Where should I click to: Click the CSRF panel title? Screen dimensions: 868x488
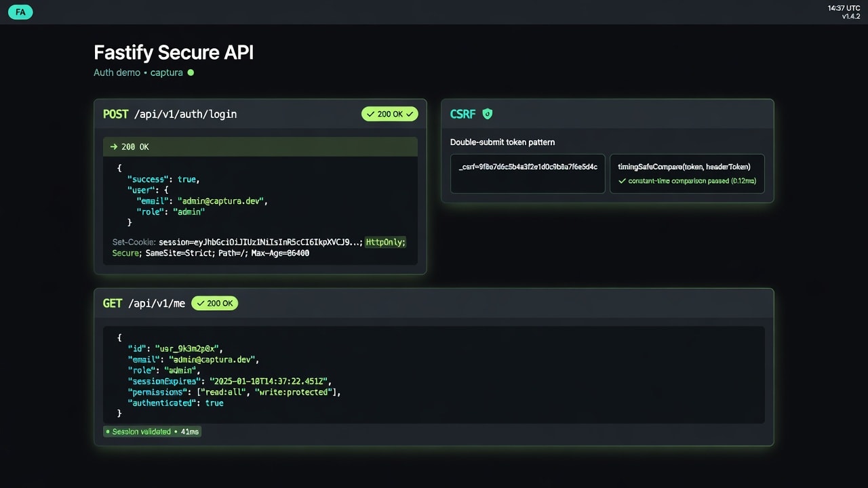(x=463, y=114)
